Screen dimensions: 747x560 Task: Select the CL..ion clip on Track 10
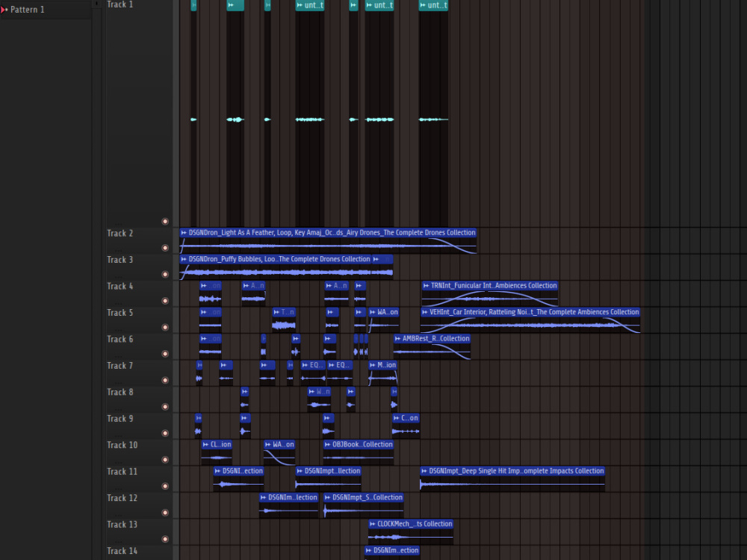click(217, 452)
